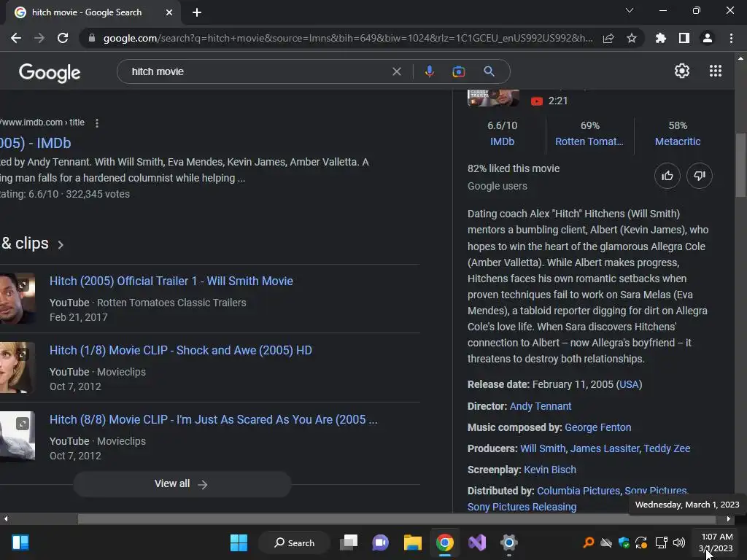747x560 pixels.
Task: Open File Explorer from the taskbar
Action: 413,542
